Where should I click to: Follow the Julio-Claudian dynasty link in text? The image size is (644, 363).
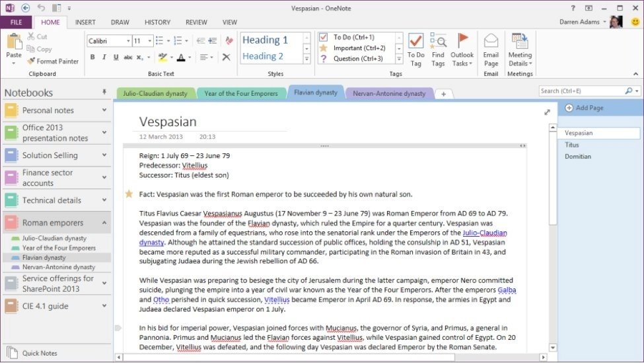(x=485, y=233)
